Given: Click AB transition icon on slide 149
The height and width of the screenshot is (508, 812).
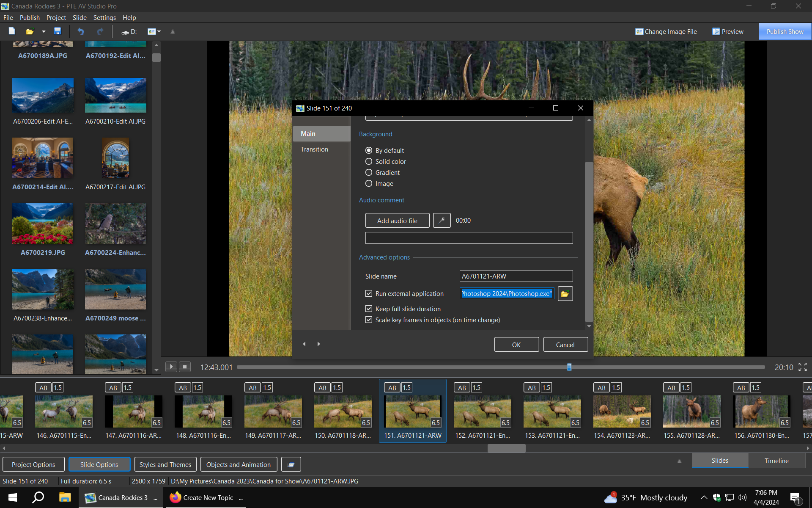Looking at the screenshot, I should tap(252, 387).
